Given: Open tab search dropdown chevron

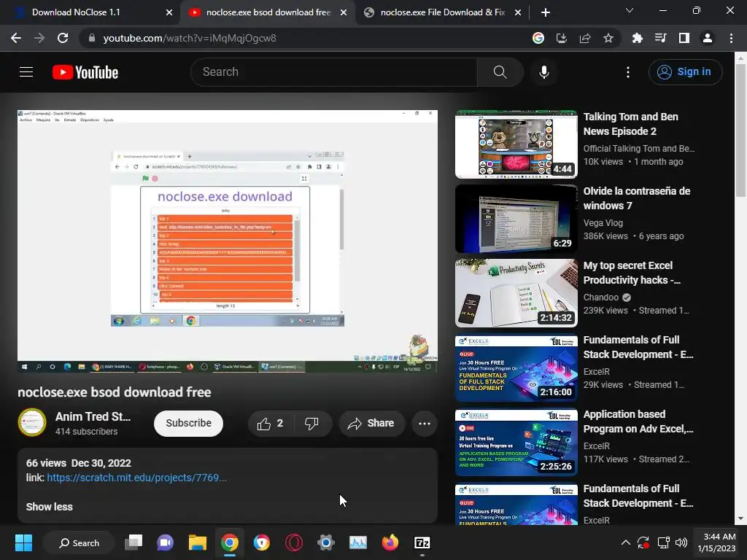Looking at the screenshot, I should 630,10.
